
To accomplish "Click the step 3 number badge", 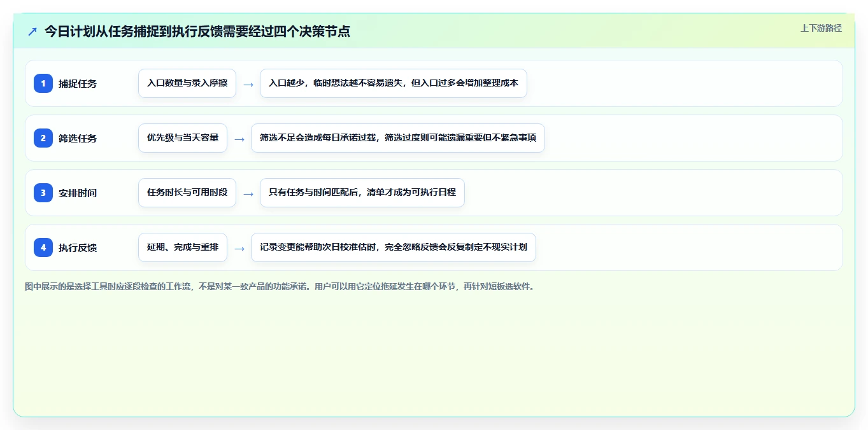I will 43,193.
